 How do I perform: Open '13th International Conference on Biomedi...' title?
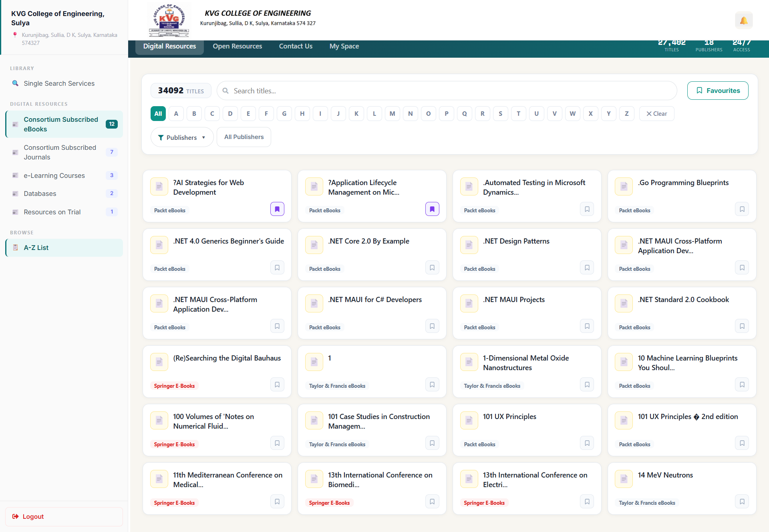pyautogui.click(x=380, y=480)
